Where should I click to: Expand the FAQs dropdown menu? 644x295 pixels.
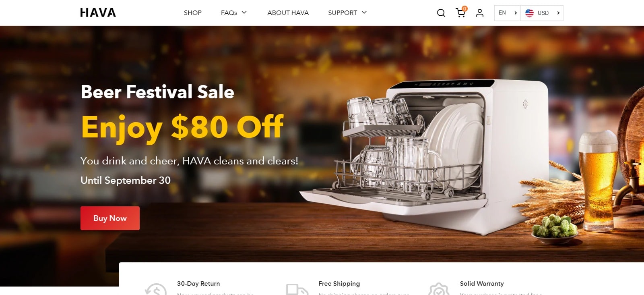(233, 13)
